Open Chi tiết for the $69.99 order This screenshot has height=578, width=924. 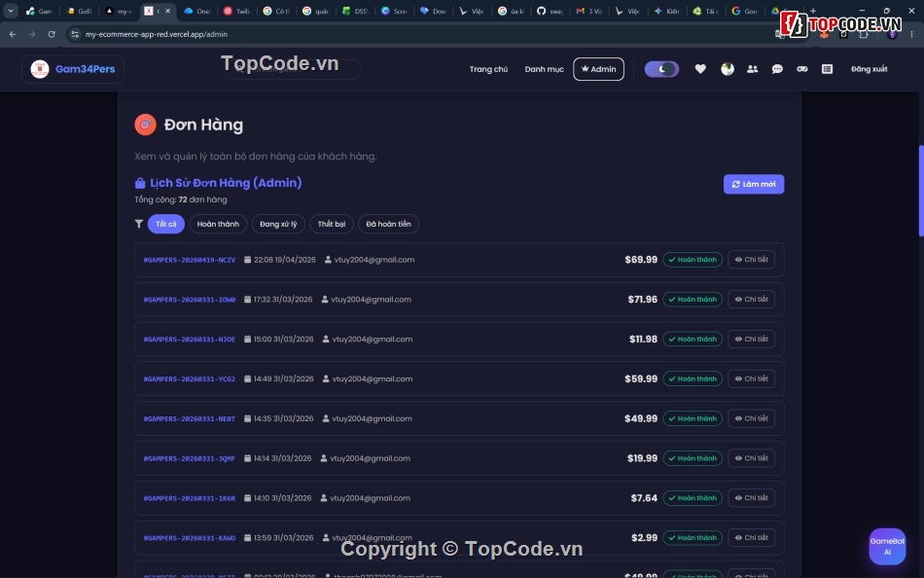pyautogui.click(x=751, y=260)
